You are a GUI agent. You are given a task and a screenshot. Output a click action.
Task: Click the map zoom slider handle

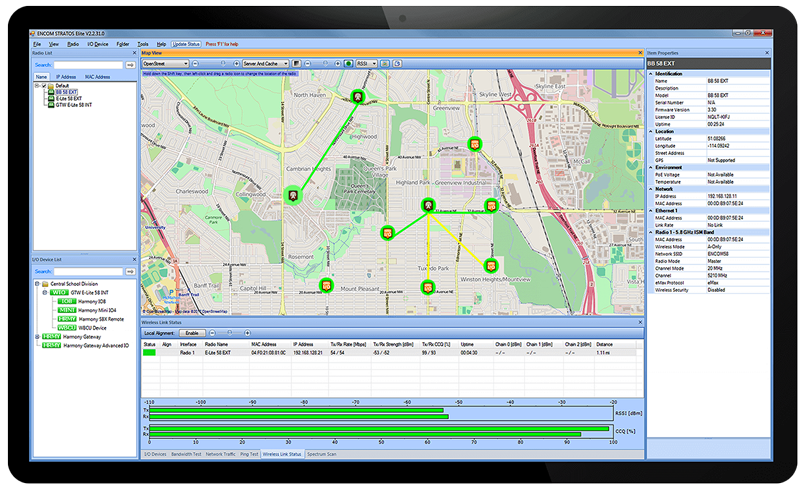pos(223,64)
